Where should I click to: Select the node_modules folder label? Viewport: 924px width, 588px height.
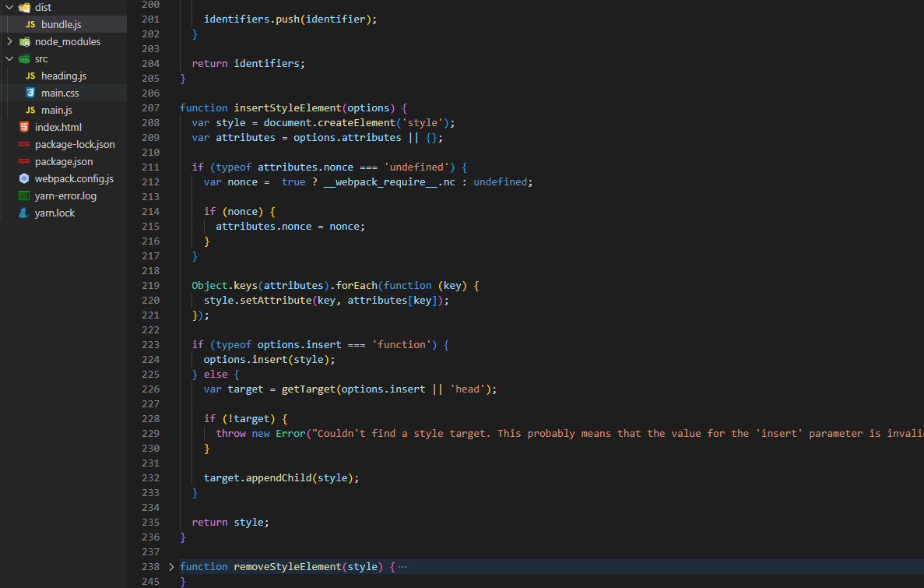pyautogui.click(x=68, y=42)
